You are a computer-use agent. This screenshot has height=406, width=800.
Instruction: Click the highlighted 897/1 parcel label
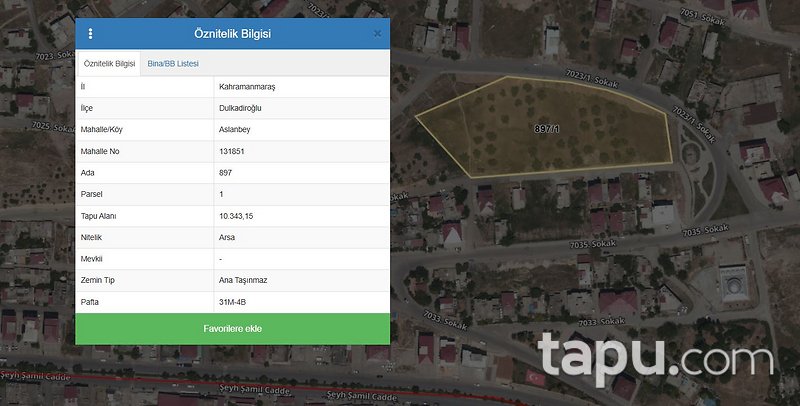547,129
